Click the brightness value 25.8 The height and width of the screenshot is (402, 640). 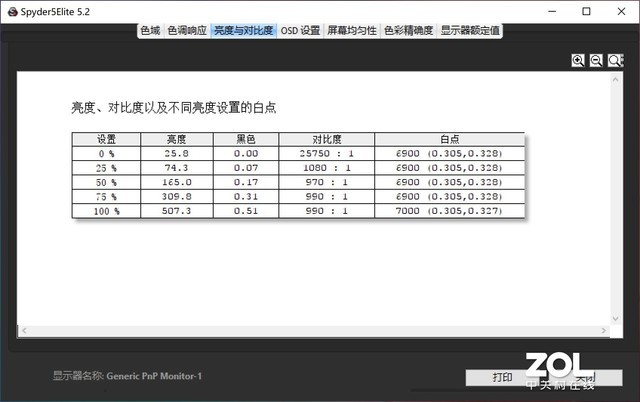[176, 153]
